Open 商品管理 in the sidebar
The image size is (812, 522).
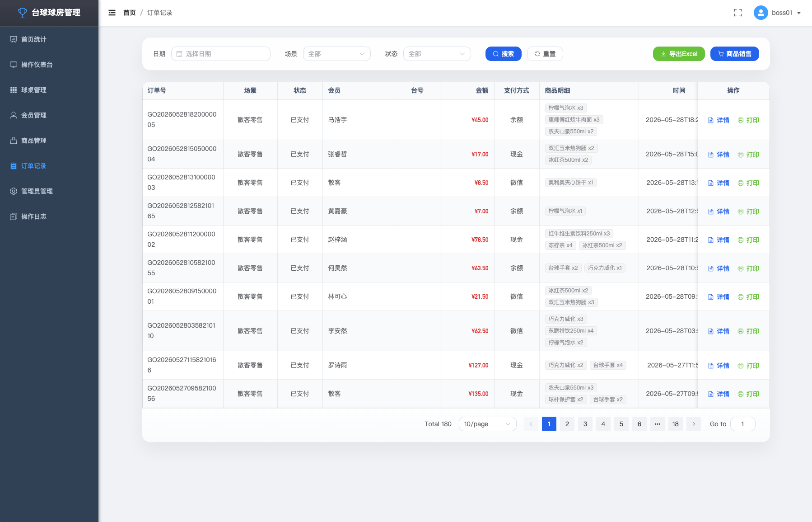[49, 141]
